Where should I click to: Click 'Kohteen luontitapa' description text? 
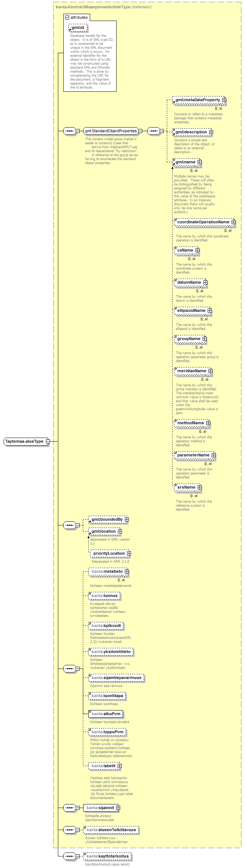pos(104,704)
